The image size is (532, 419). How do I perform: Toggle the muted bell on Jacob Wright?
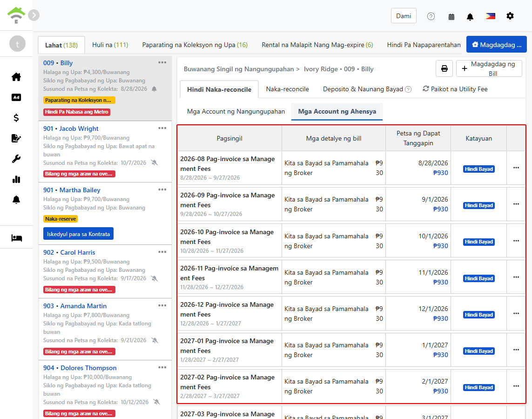(x=155, y=162)
